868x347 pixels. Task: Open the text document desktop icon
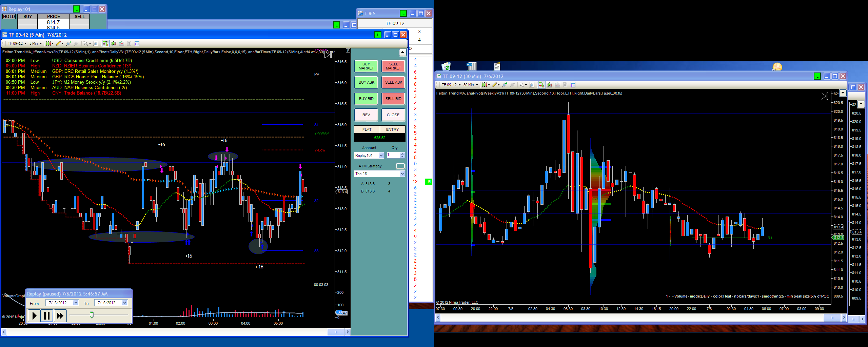point(497,66)
